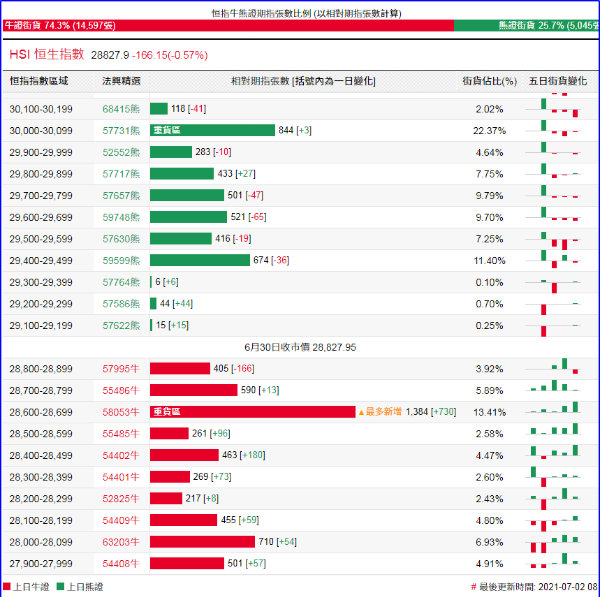The height and width of the screenshot is (597, 600).
Task: Open warrant link 59748熊
Action: tap(121, 217)
